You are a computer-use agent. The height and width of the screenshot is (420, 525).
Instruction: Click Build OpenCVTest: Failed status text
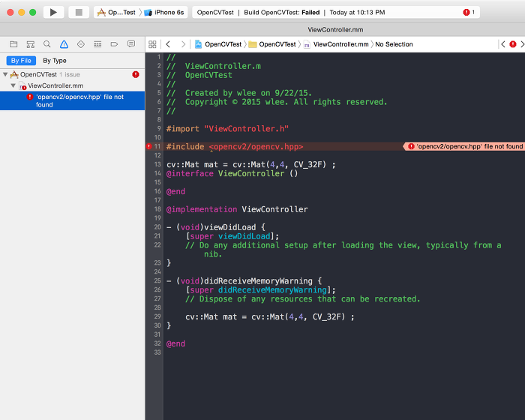coord(281,13)
